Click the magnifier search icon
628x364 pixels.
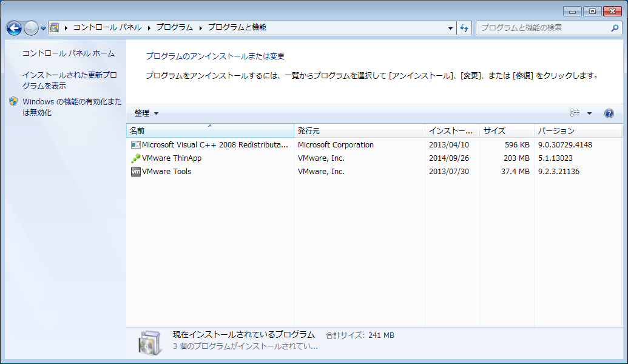(x=615, y=28)
